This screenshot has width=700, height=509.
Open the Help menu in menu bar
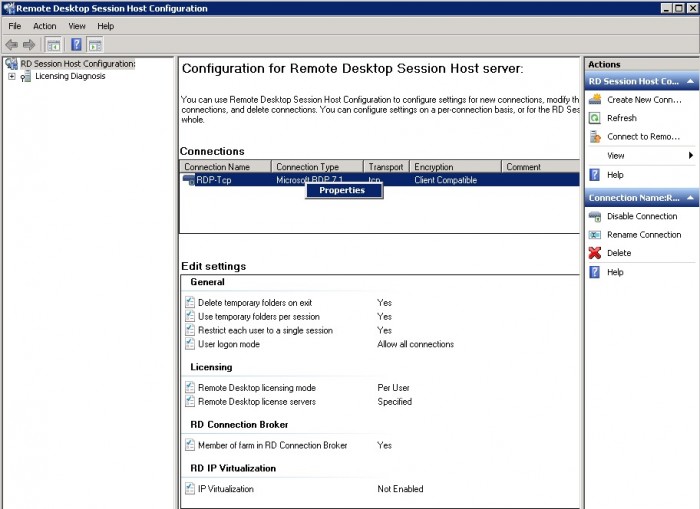[x=106, y=26]
